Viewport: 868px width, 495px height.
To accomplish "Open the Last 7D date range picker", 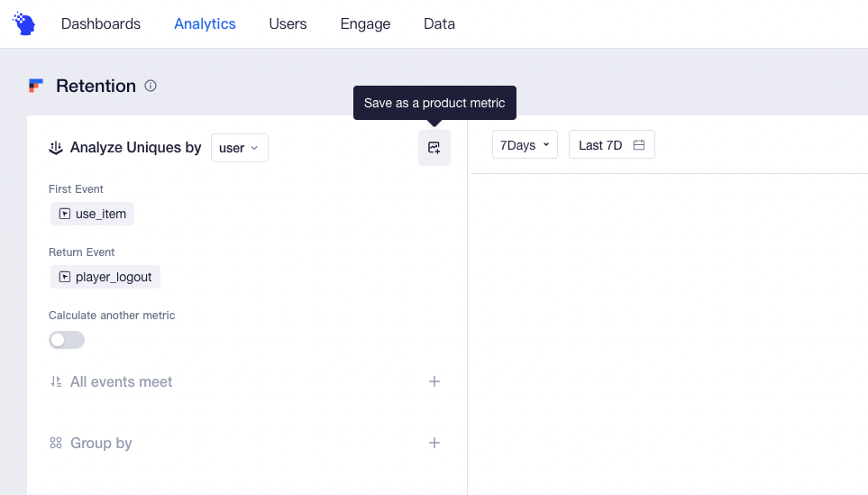I will coord(612,144).
